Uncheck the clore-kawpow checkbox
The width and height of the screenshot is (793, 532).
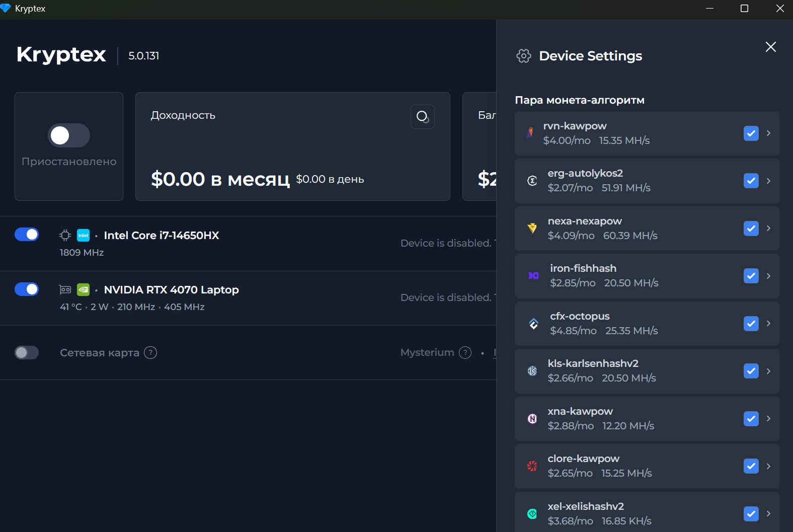[x=751, y=466]
